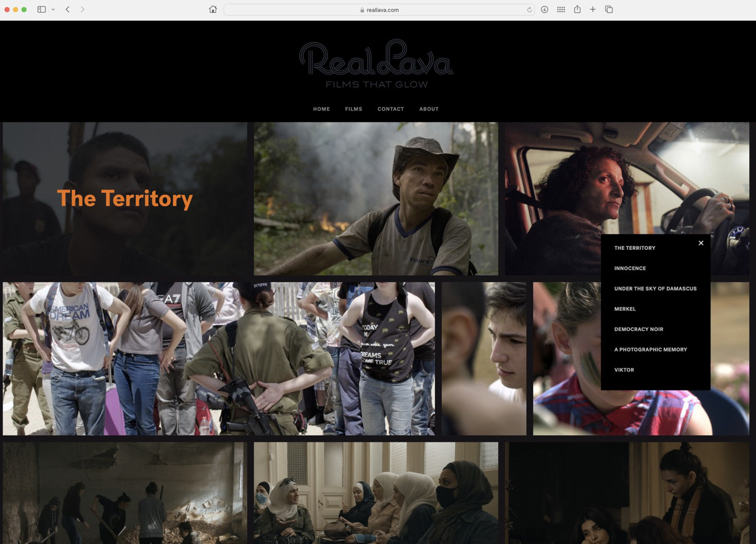Image resolution: width=756 pixels, height=544 pixels.
Task: Click the lock icon in address bar
Action: [362, 10]
